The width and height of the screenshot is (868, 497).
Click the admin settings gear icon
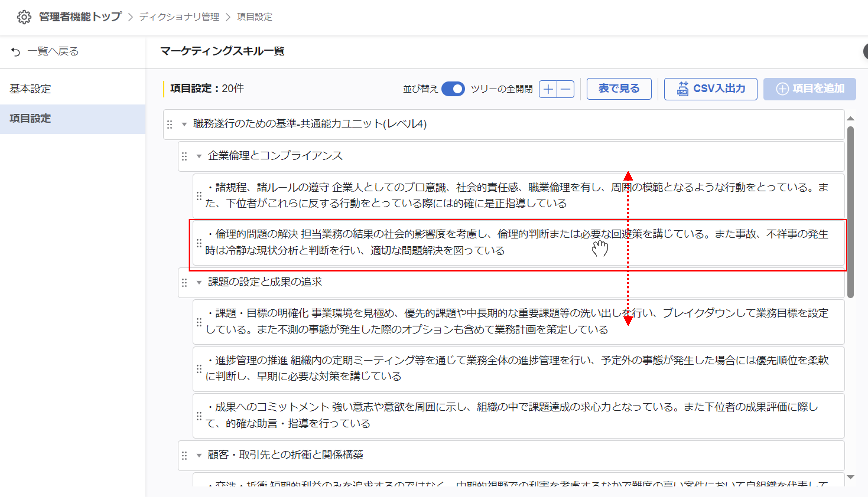pos(24,17)
